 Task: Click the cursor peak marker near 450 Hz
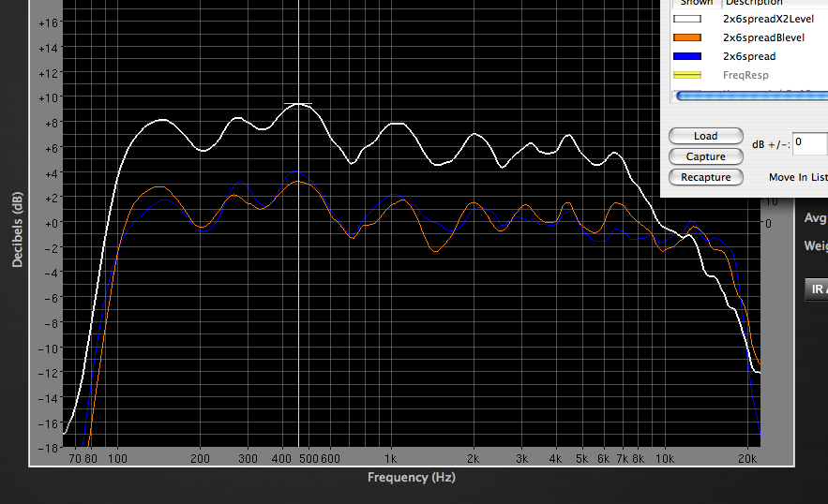(x=298, y=104)
